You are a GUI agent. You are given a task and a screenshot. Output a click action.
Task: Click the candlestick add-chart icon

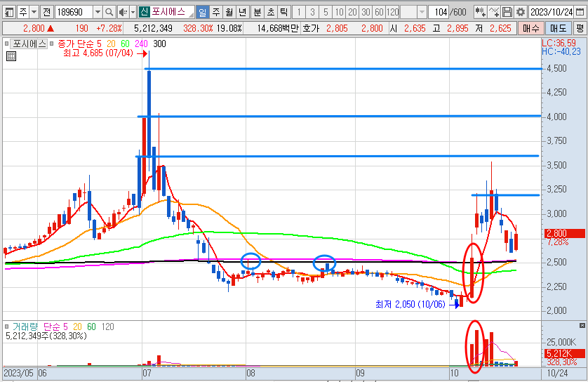point(480,12)
